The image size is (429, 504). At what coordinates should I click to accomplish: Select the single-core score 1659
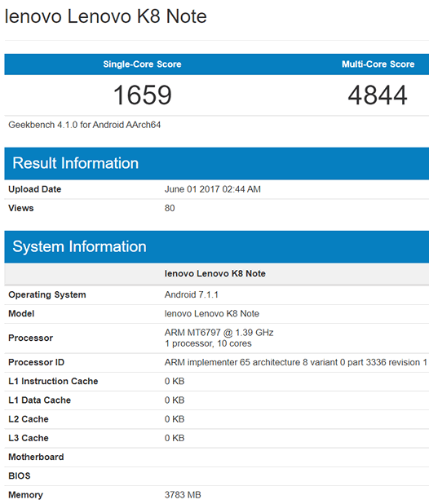pyautogui.click(x=143, y=95)
